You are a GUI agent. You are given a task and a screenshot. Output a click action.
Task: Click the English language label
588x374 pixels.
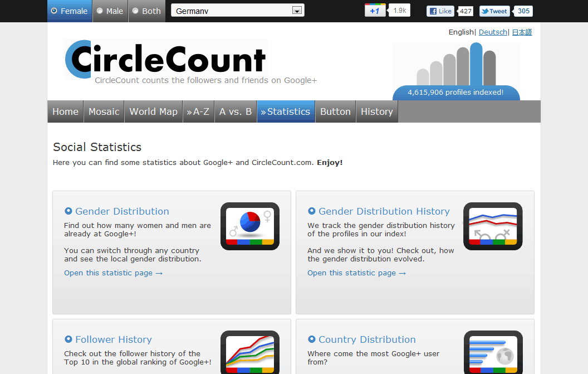coord(461,32)
